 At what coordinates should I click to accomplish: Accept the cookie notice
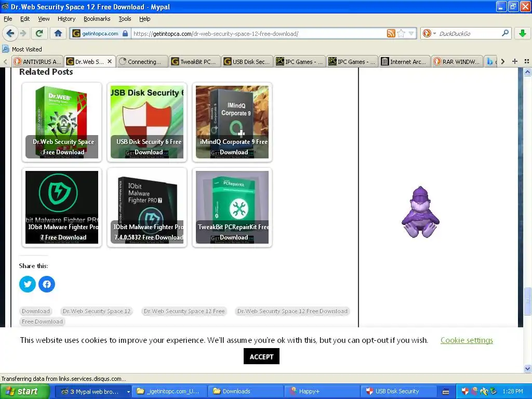pyautogui.click(x=261, y=356)
